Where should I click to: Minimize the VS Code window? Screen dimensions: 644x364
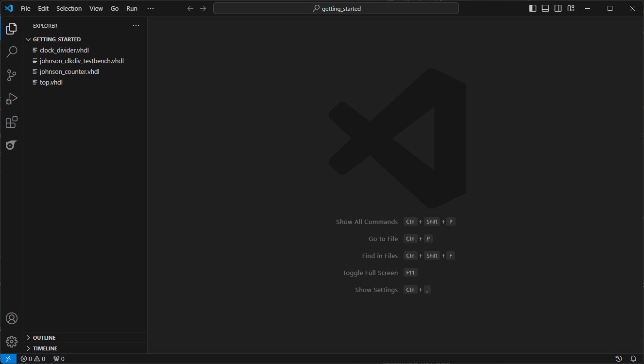[588, 8]
